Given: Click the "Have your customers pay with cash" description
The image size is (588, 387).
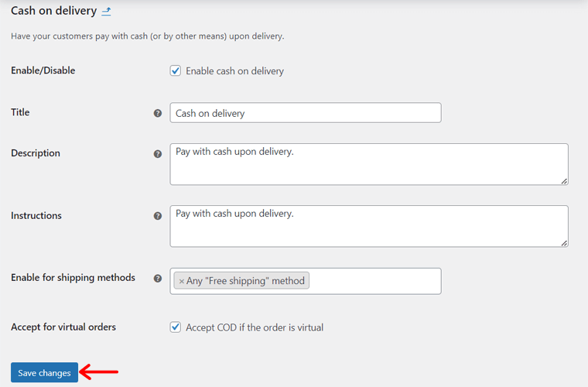Looking at the screenshot, I should pos(147,36).
